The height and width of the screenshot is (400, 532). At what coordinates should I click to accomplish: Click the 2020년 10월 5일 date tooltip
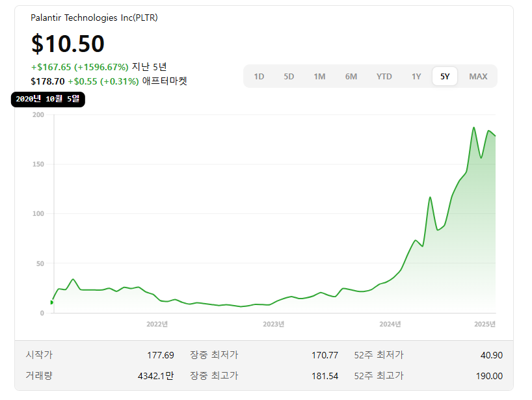(x=48, y=99)
